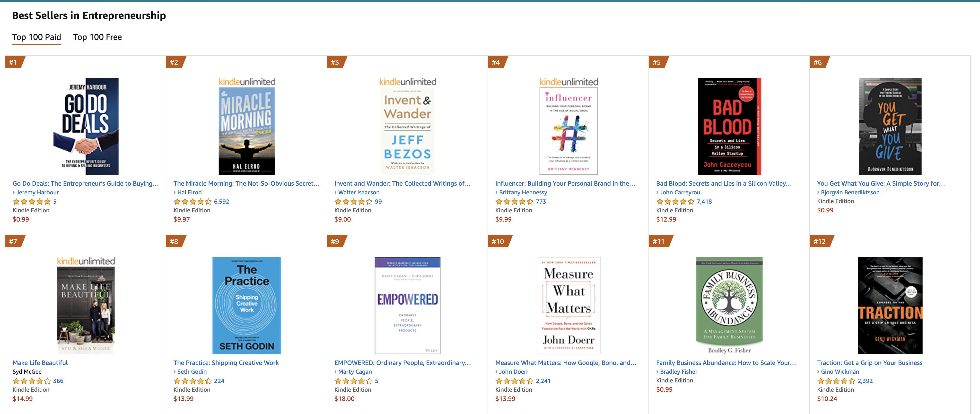Viewport: 980px width, 414px height.
Task: Click the Go Do Deals book cover
Action: click(x=86, y=126)
